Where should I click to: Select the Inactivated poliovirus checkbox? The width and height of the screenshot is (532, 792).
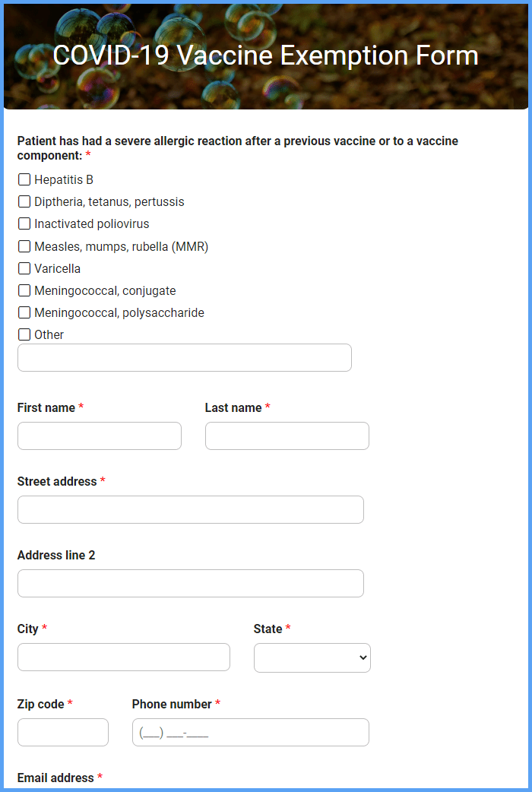24,223
